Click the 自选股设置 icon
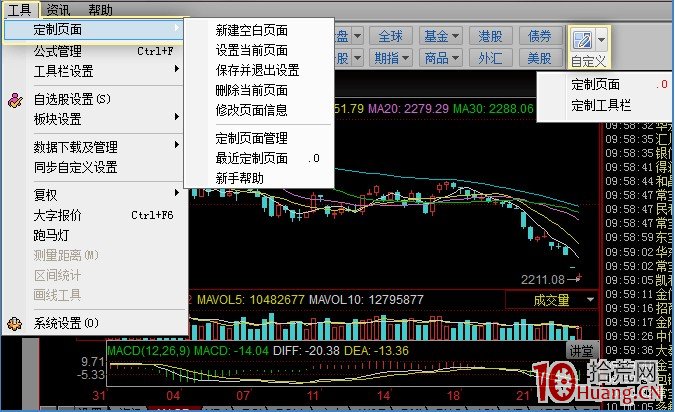 coord(15,100)
